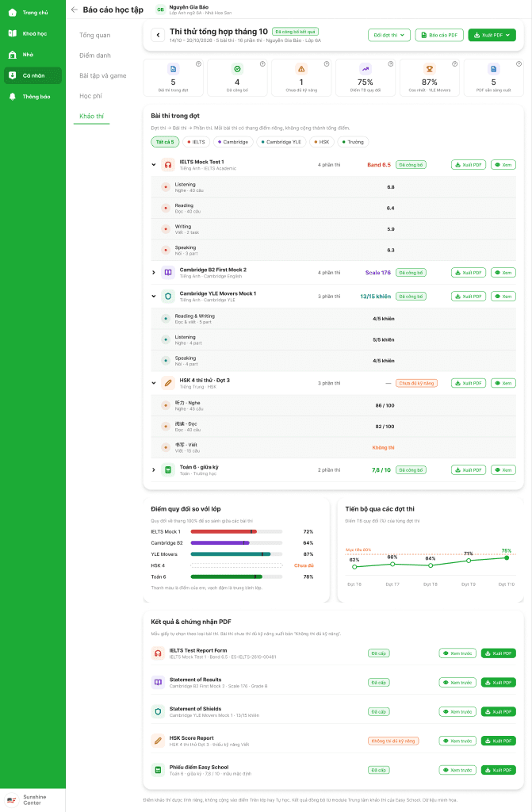532x812 pixels.
Task: Click the YLE Movers Mock 1 shield icon
Action: 168,297
